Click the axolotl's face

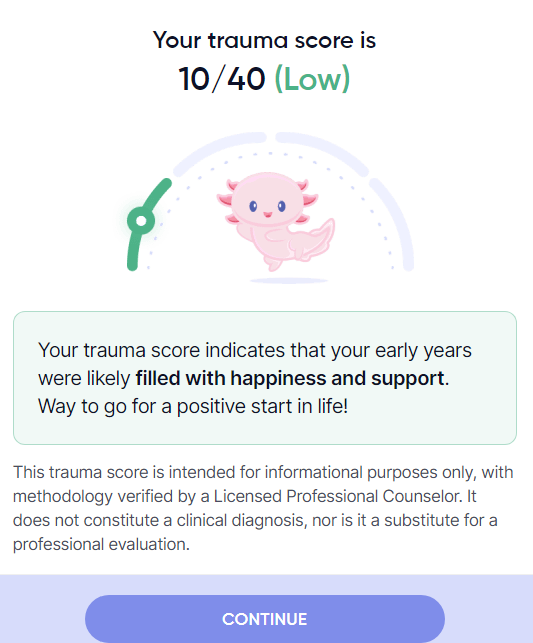267,199
